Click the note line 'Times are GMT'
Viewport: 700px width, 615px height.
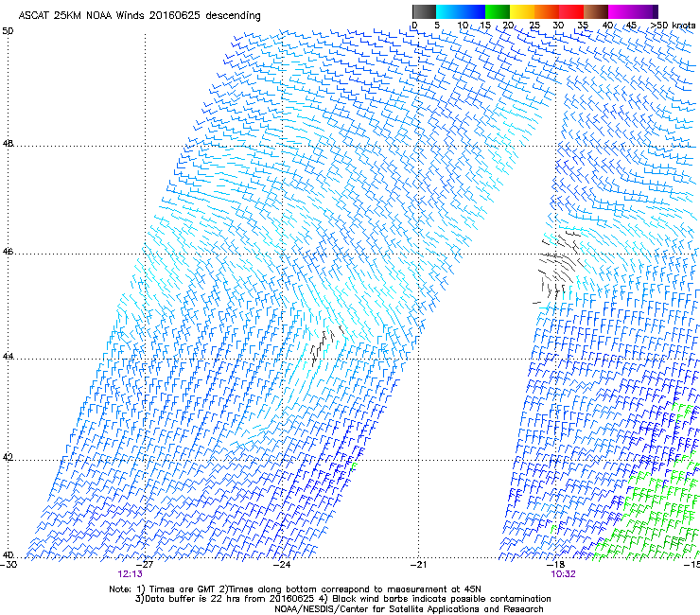183,589
